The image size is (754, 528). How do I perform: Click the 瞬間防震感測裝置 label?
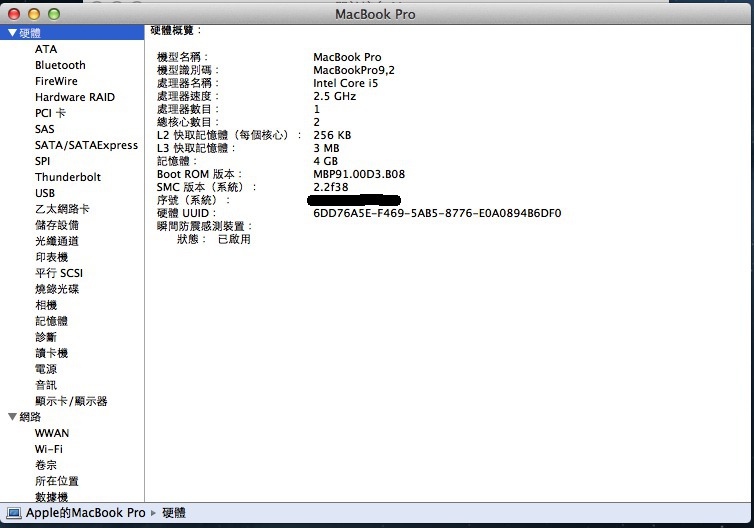(x=204, y=226)
